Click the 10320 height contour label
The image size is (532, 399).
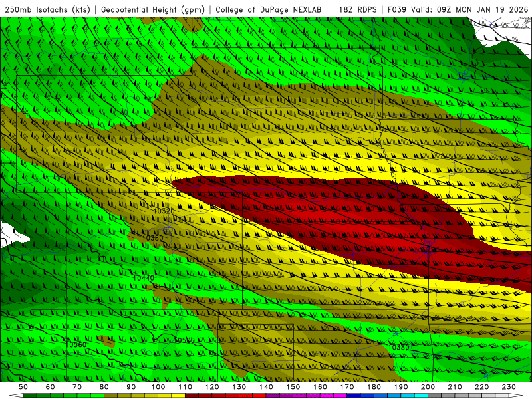tap(164, 211)
